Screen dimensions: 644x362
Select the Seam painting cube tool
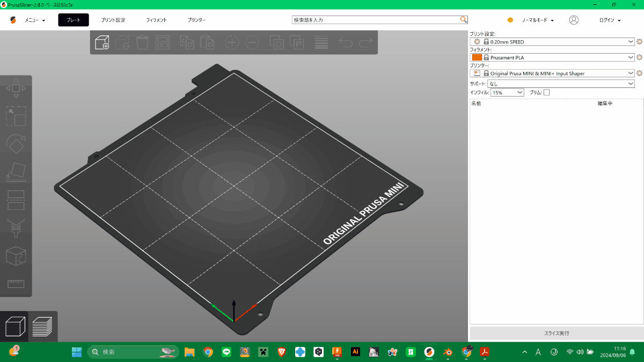coord(16,256)
